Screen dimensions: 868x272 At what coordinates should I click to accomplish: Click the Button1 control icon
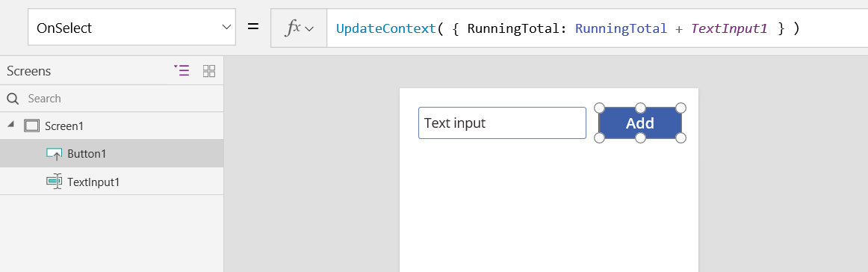coord(55,154)
